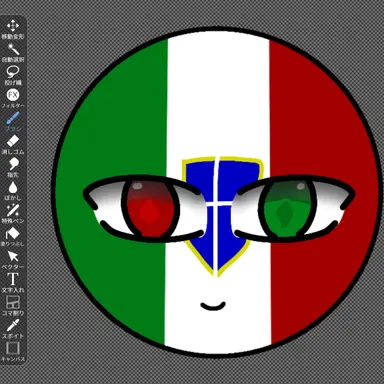Open the FX Filter (フィルター) tool
Viewport: 384px width, 384px height.
pyautogui.click(x=13, y=98)
